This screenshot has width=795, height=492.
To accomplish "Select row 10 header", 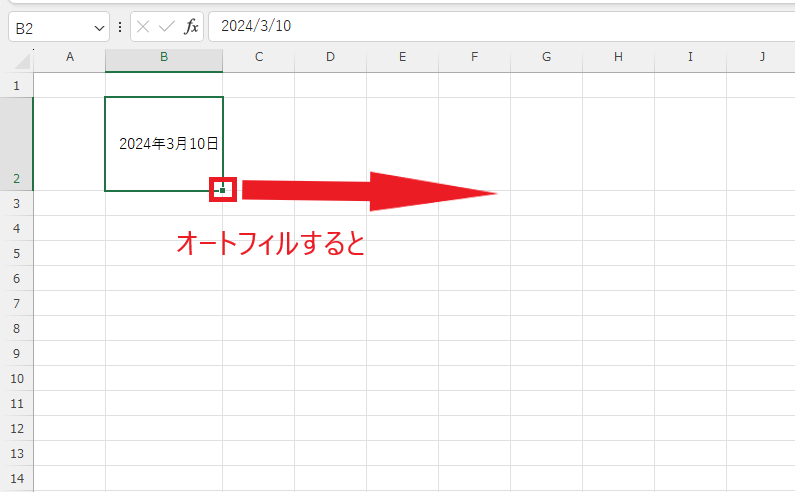I will (x=17, y=378).
